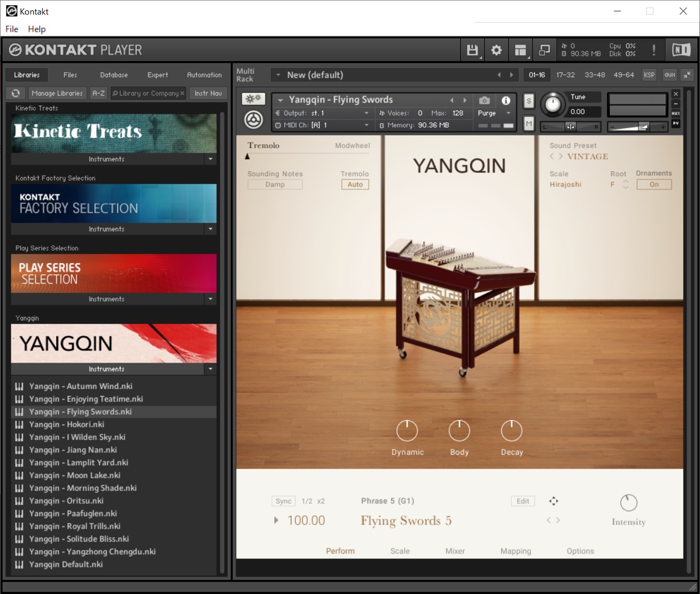This screenshot has width=700, height=594.
Task: Select previous sound preset arrow
Action: pos(552,156)
